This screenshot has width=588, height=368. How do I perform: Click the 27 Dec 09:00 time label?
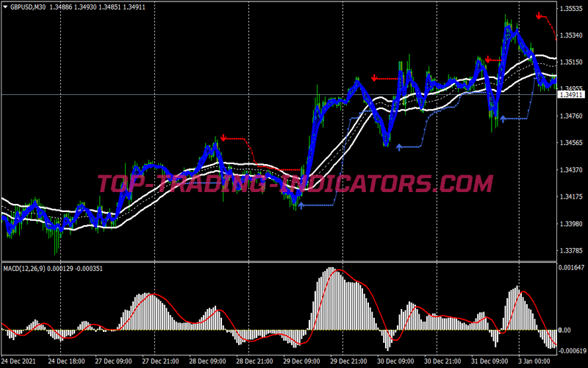[113, 361]
